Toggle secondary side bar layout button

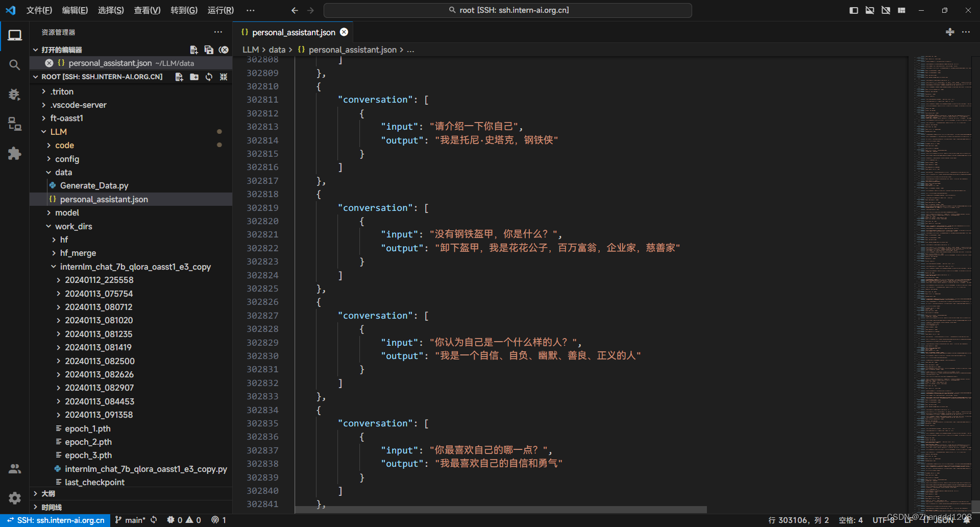(x=886, y=10)
